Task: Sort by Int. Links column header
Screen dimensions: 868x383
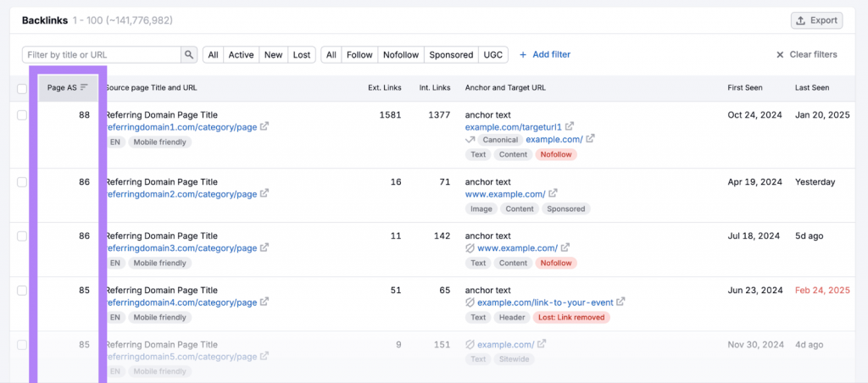Action: (x=435, y=87)
